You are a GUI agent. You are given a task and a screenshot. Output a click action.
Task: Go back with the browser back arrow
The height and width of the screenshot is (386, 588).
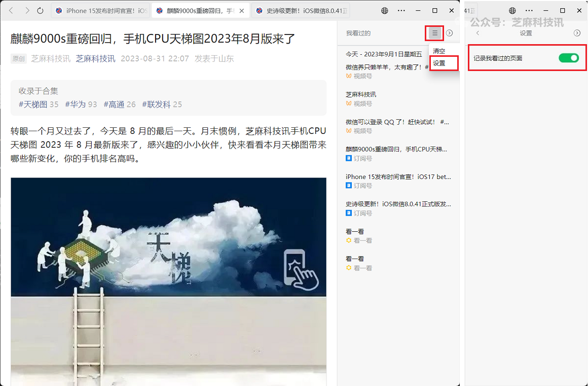click(x=11, y=11)
